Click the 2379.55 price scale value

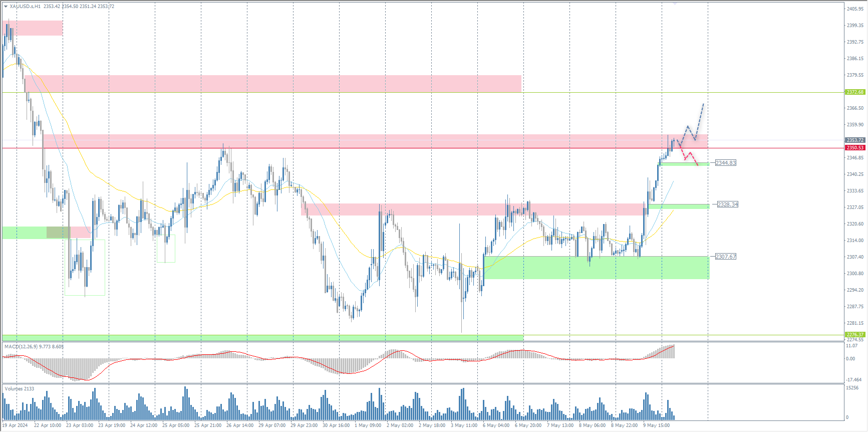(855, 75)
